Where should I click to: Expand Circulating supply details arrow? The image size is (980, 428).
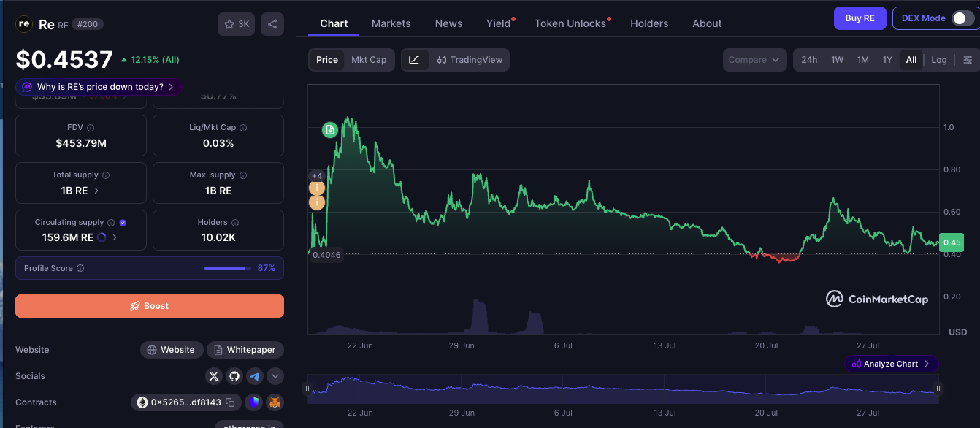(x=115, y=237)
